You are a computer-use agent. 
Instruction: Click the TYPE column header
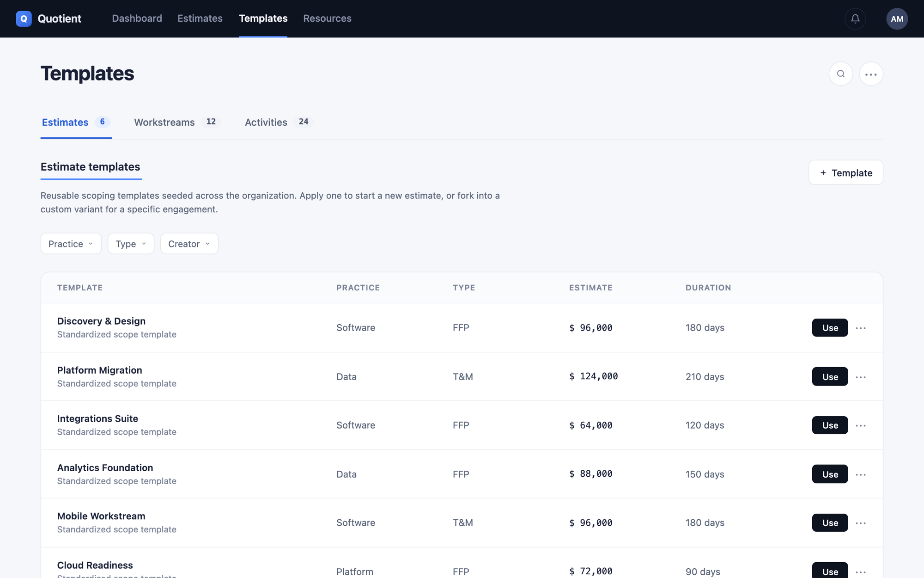[x=464, y=288]
